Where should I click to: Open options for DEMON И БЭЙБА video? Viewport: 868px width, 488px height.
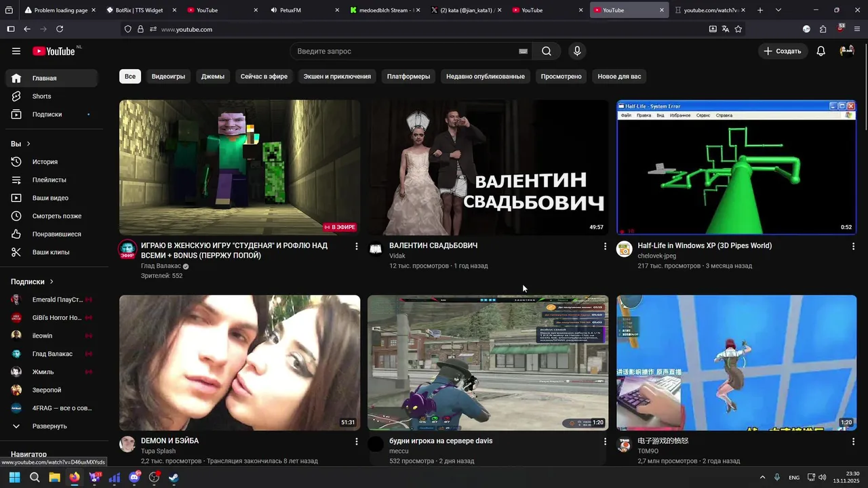pos(357,441)
